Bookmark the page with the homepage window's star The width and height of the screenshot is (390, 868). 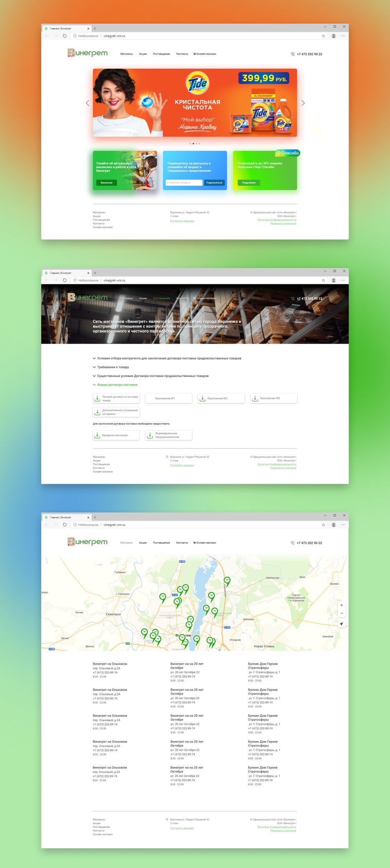323,36
